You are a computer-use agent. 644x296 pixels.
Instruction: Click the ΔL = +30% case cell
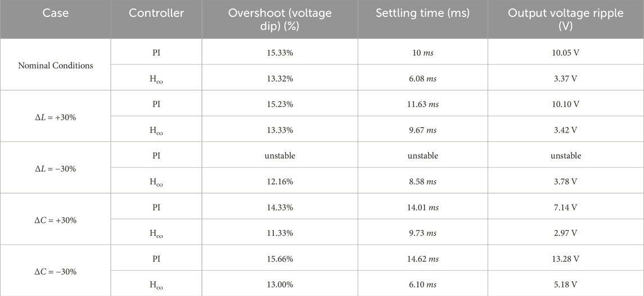(55, 116)
